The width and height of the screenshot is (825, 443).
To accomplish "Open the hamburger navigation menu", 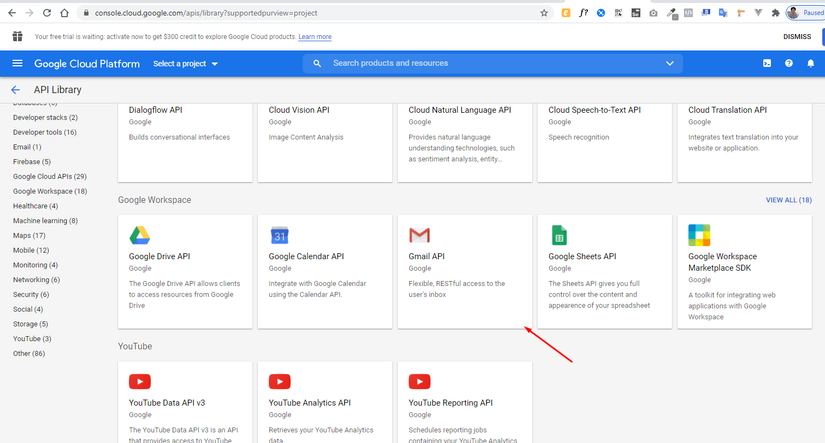I will [17, 64].
